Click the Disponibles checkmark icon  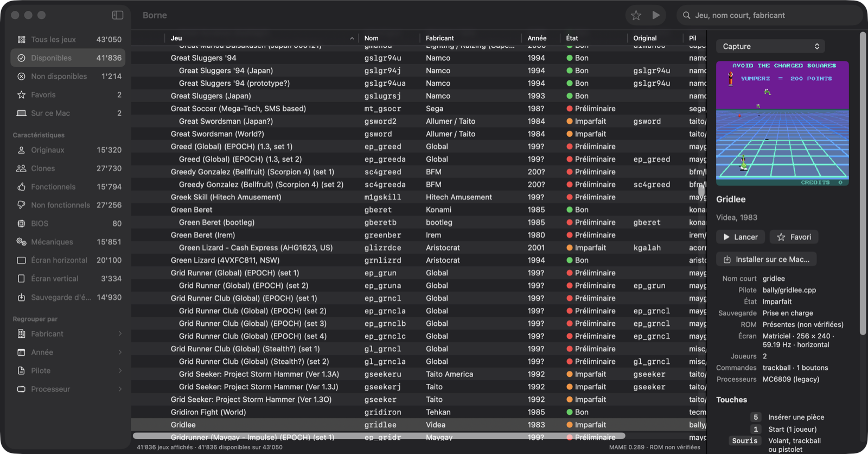point(22,58)
